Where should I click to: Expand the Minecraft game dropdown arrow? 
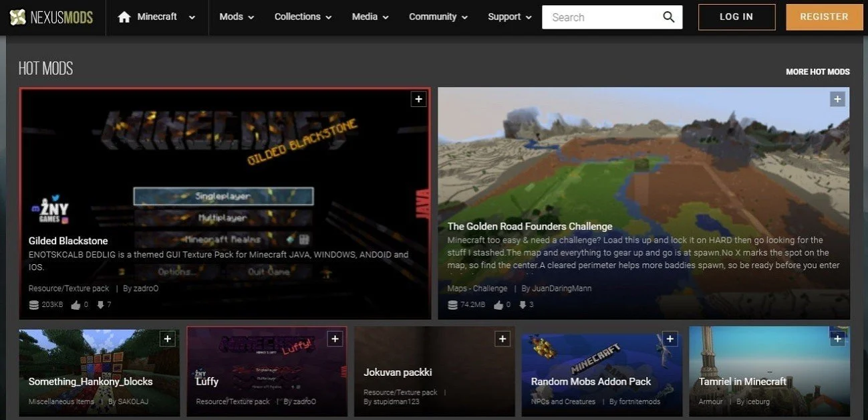192,17
